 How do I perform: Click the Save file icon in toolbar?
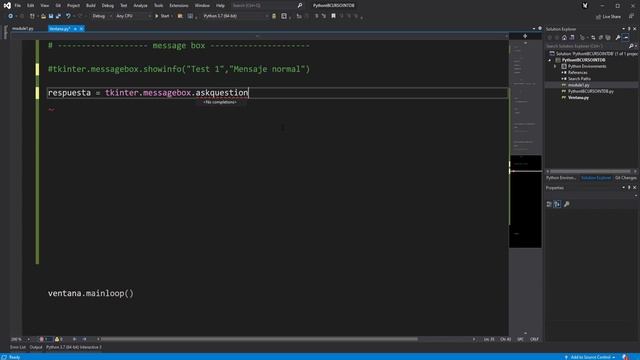click(x=51, y=16)
